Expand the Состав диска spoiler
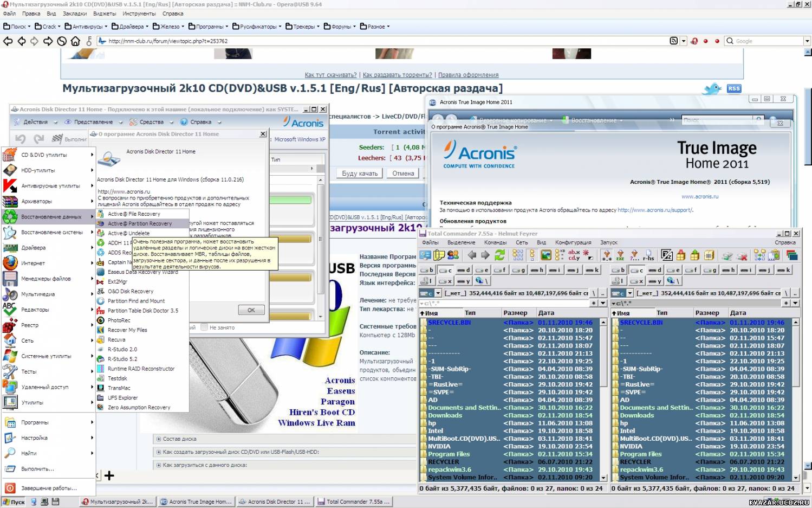The width and height of the screenshot is (812, 508). pos(159,439)
